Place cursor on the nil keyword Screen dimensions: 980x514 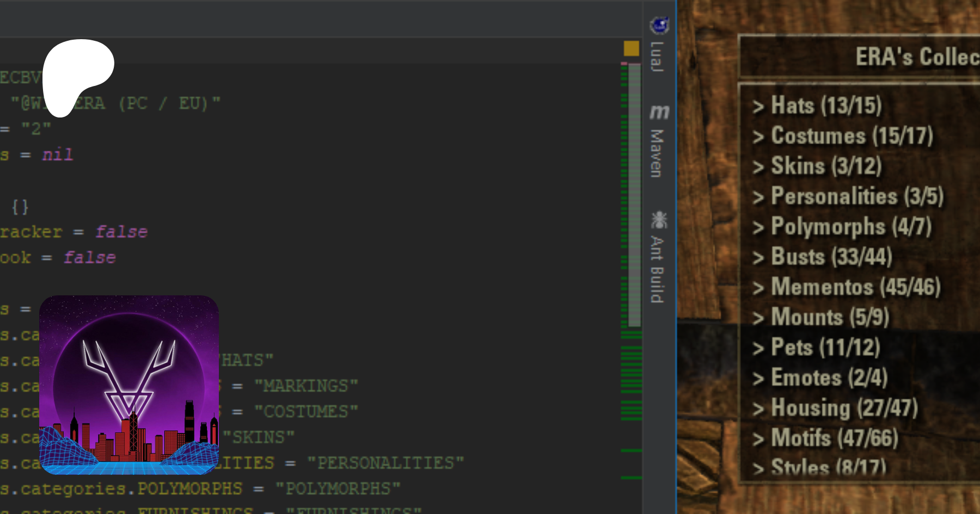pyautogui.click(x=57, y=155)
